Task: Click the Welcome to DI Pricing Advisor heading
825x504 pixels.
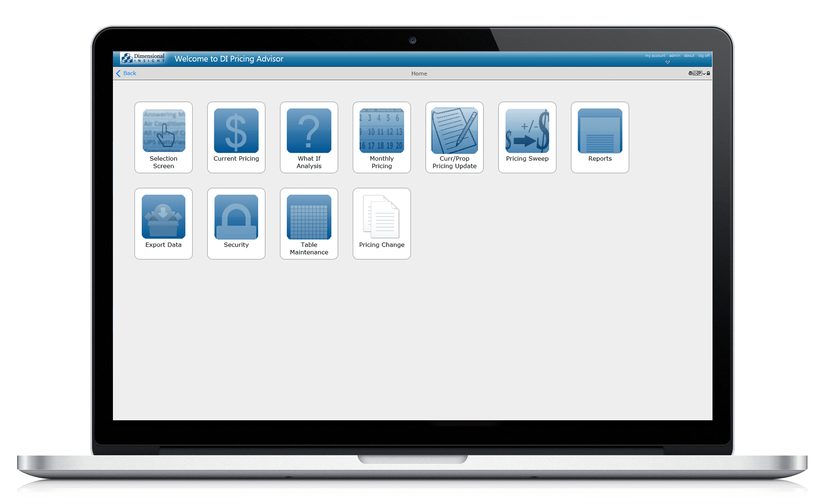Action: tap(229, 59)
